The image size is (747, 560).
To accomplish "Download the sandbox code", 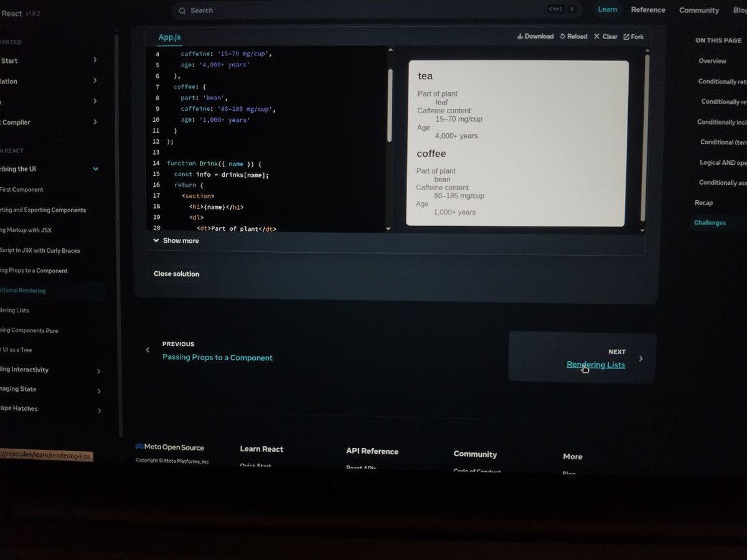I will [x=535, y=36].
